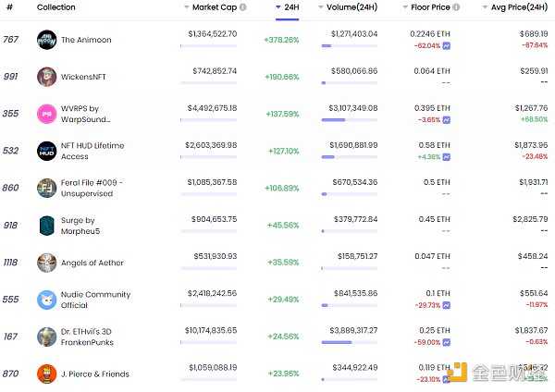Screen dimensions: 555x392
Task: Click the pink WVRPS collection logo
Action: [47, 114]
